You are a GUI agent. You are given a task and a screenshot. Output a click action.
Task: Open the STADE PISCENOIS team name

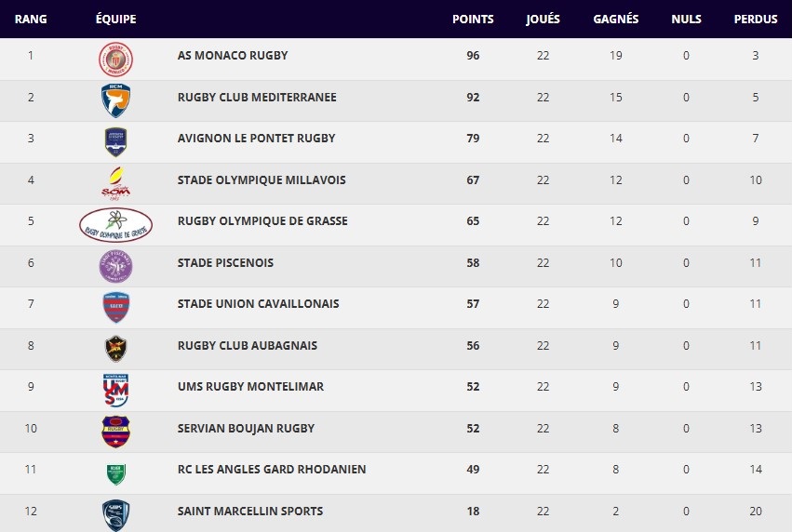(225, 263)
